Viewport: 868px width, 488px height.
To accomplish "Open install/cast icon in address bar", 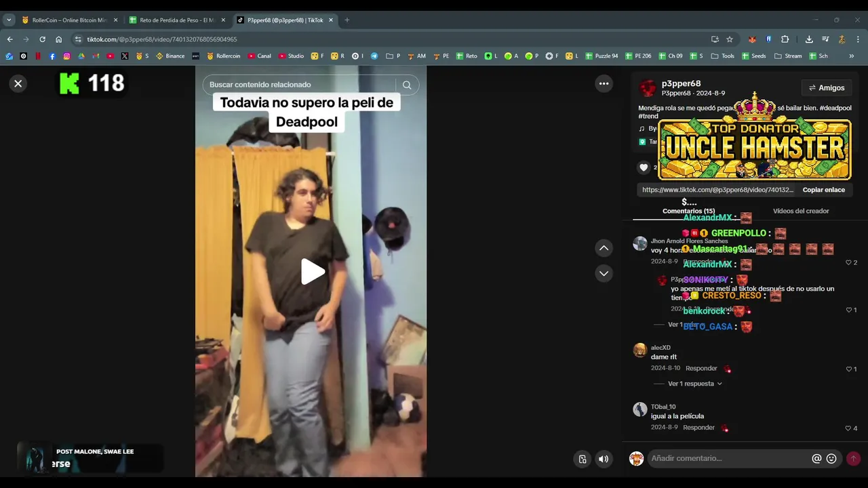I will click(x=715, y=39).
